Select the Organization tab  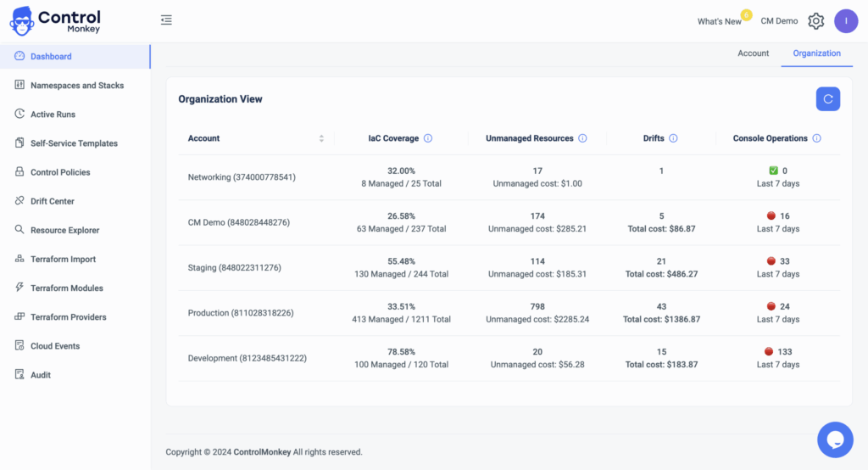click(x=816, y=53)
